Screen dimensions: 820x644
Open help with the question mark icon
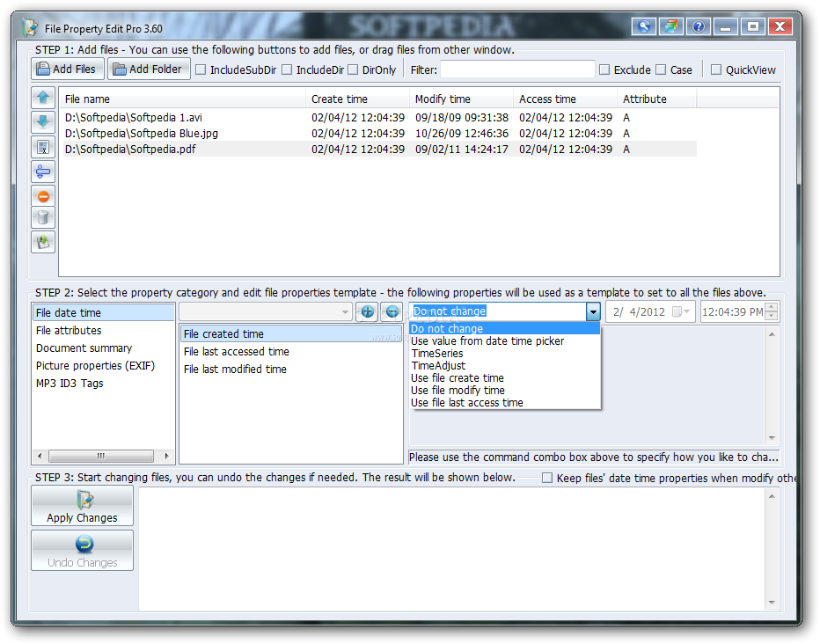coord(699,26)
